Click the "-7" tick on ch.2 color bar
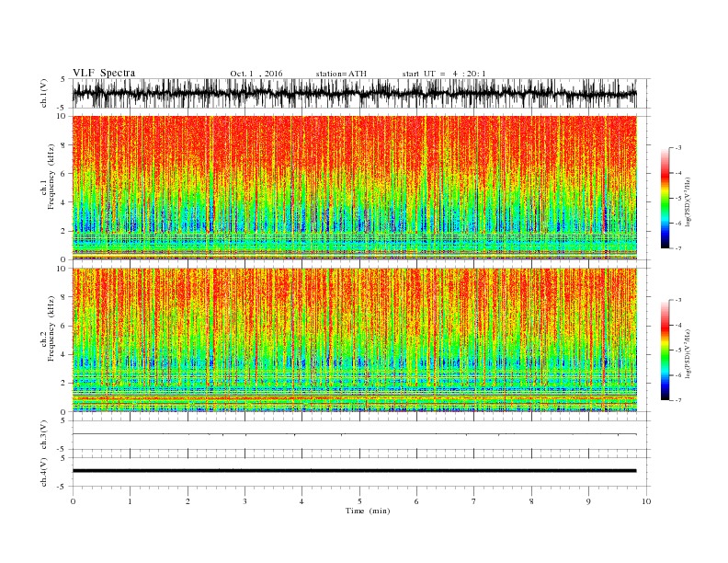 pos(678,400)
